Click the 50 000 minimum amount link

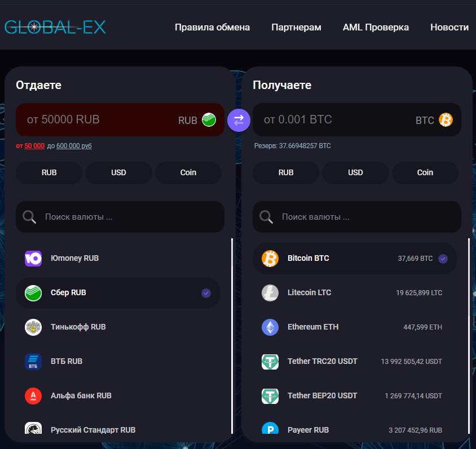tap(34, 146)
